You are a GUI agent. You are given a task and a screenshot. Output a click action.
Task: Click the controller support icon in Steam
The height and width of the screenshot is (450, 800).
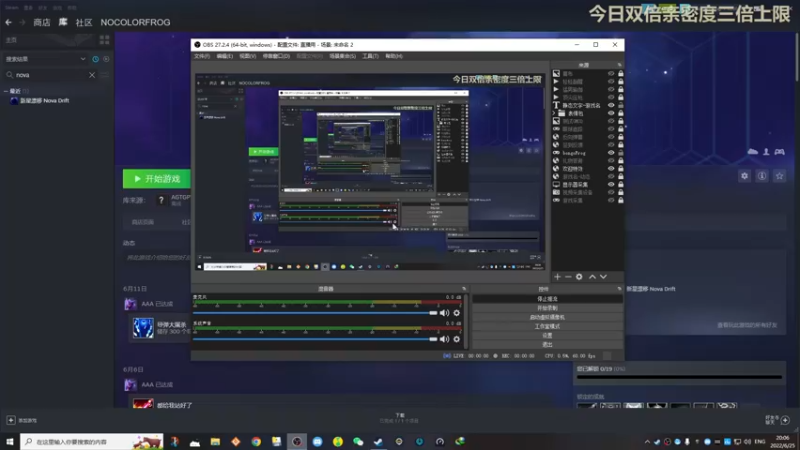point(780,152)
